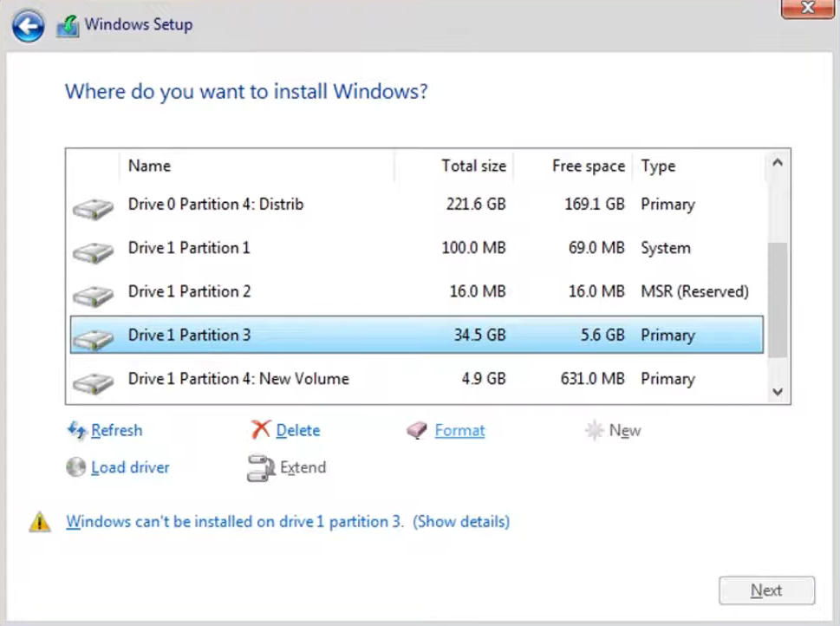Click the New starburst icon

pos(594,430)
